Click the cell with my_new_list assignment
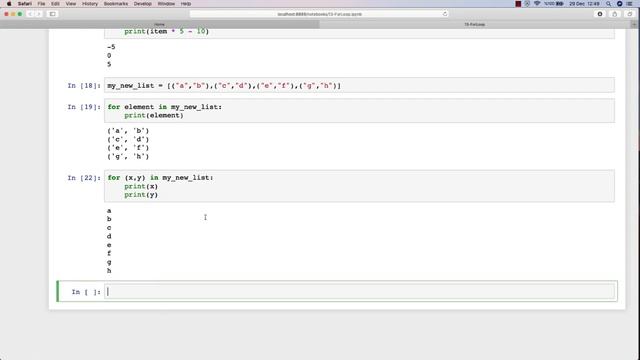The height and width of the screenshot is (360, 640). [x=359, y=85]
